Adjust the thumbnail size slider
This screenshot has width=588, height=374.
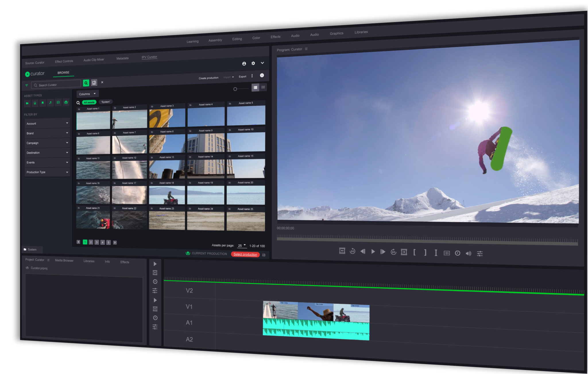pos(235,89)
